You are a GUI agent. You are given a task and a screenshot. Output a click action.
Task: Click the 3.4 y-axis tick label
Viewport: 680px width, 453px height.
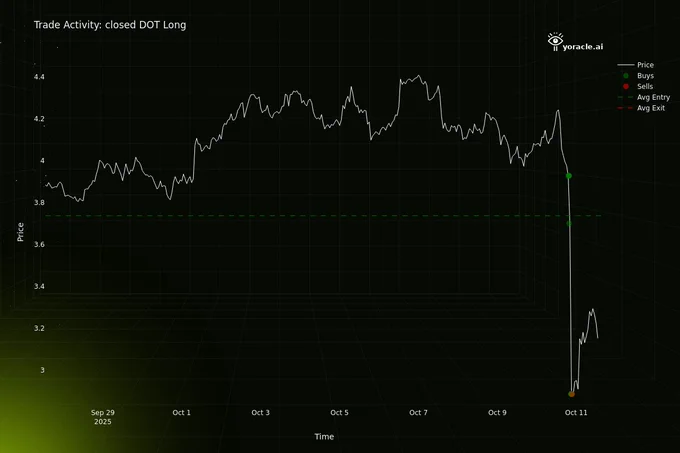click(x=39, y=286)
